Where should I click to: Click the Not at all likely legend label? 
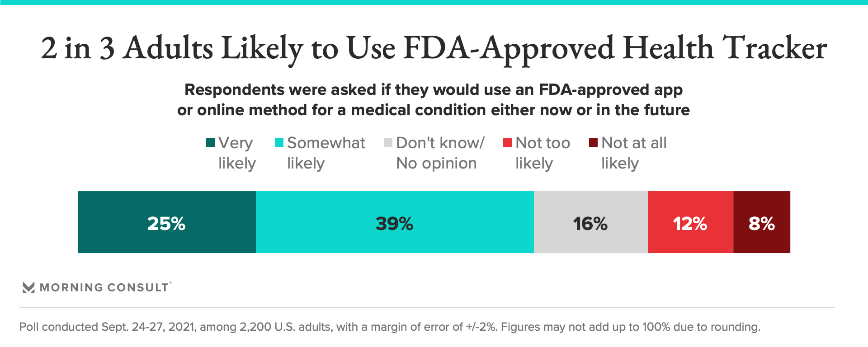[633, 153]
